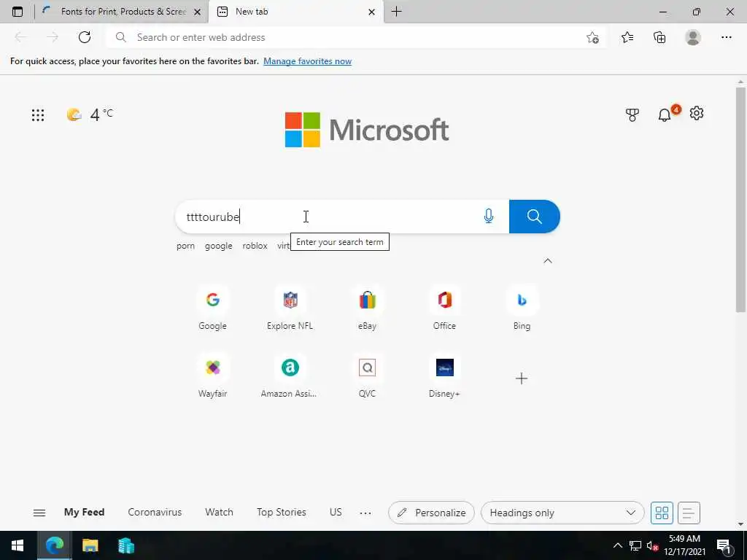Open the Amazon Assistant quick link
This screenshot has width=747, height=560.
(x=290, y=376)
